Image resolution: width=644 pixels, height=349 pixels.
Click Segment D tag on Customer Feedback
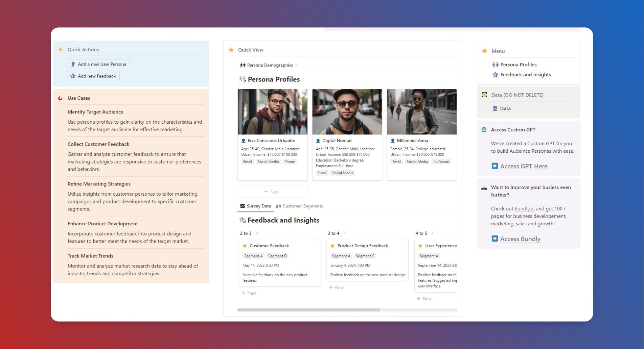coord(277,256)
